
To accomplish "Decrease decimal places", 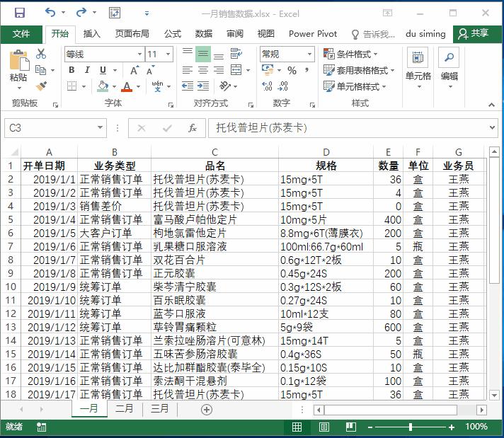I will [x=283, y=86].
